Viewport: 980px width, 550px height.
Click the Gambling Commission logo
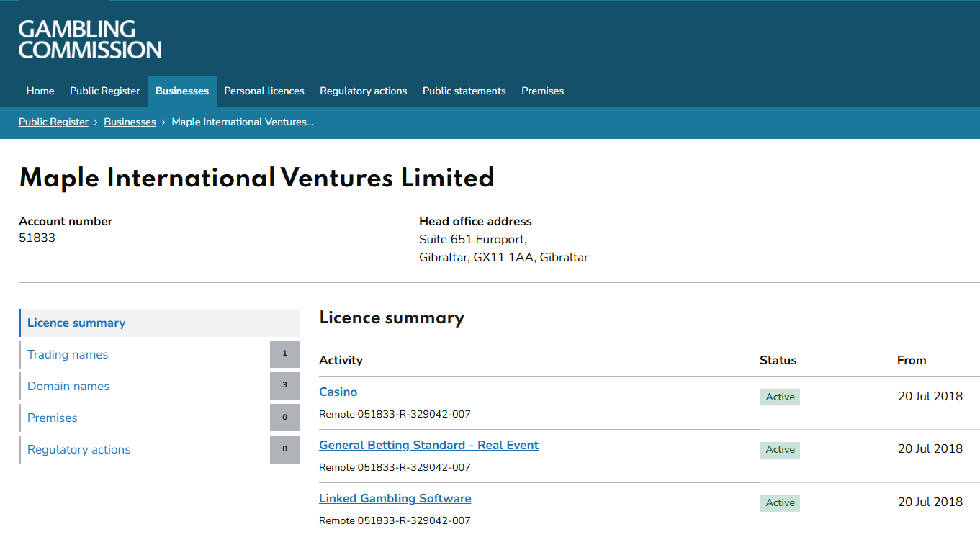(90, 40)
